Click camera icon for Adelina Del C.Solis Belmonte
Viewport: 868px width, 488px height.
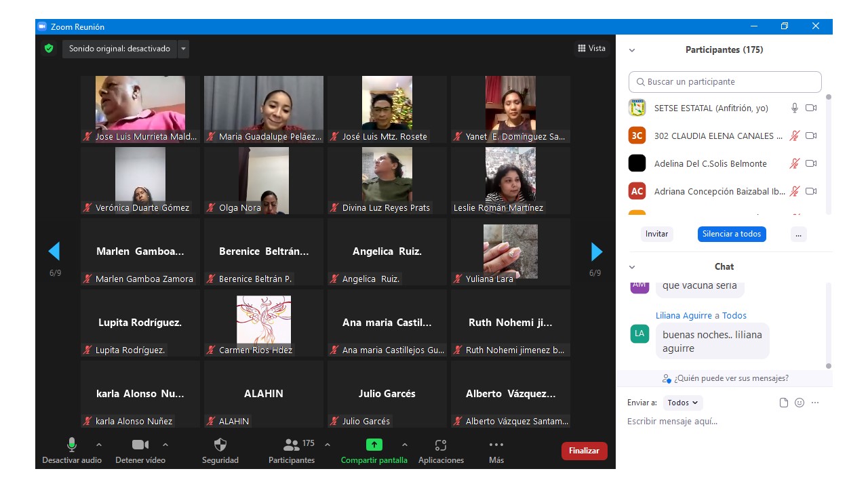(x=811, y=163)
